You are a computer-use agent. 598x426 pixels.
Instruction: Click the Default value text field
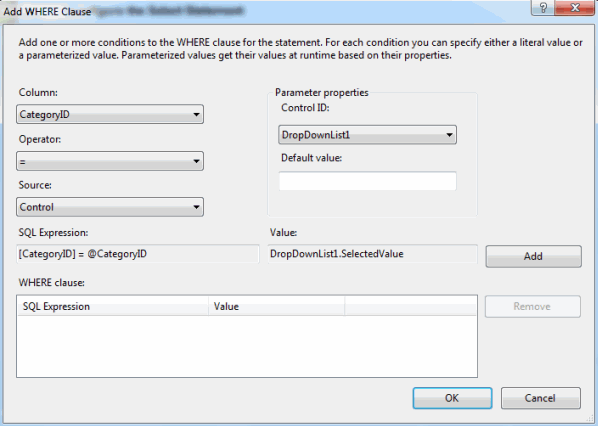(x=367, y=181)
